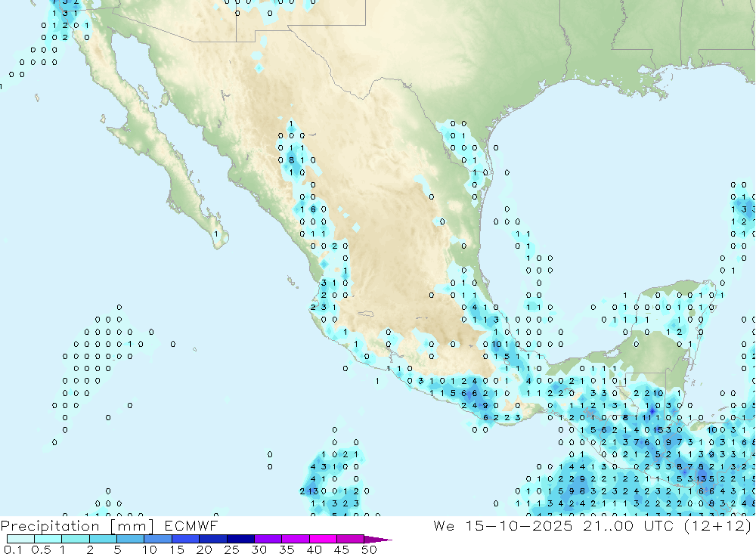This screenshot has width=756, height=554.
Task: Click the legend scale number "0.5"
Action: [x=41, y=549]
